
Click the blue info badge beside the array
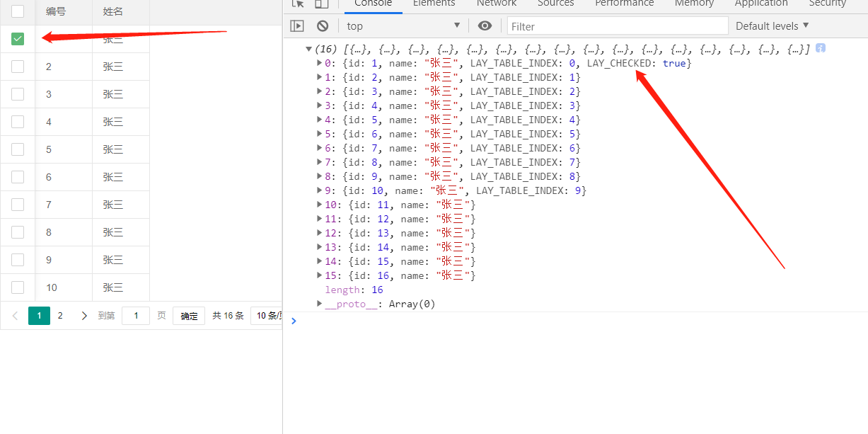coord(821,48)
